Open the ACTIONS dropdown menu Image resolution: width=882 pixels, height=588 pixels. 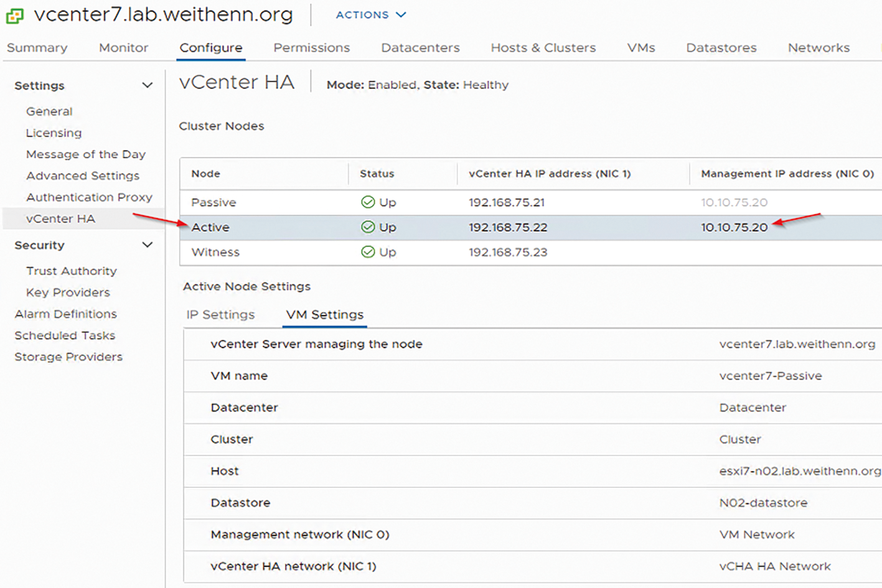click(x=371, y=15)
